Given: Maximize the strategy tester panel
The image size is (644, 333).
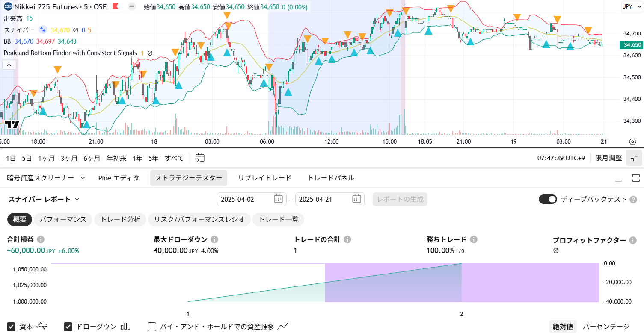Looking at the screenshot, I should [x=635, y=178].
